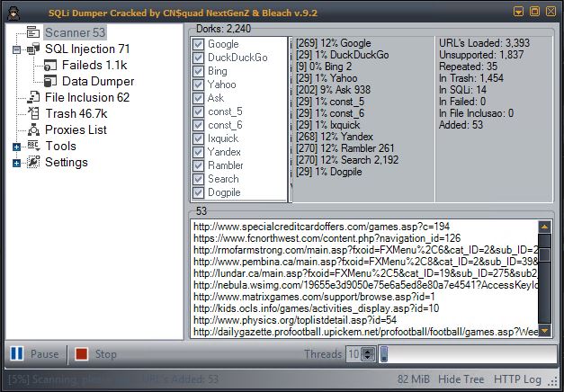Select the Tools tree label
This screenshot has height=392, width=564.
coord(60,146)
